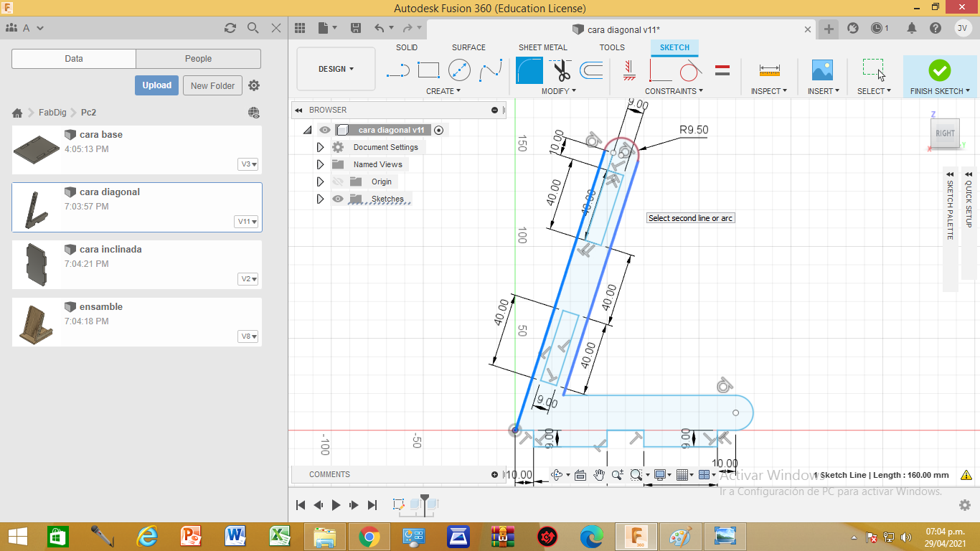Expand the Origin node
This screenshot has width=980, height=551.
click(321, 182)
